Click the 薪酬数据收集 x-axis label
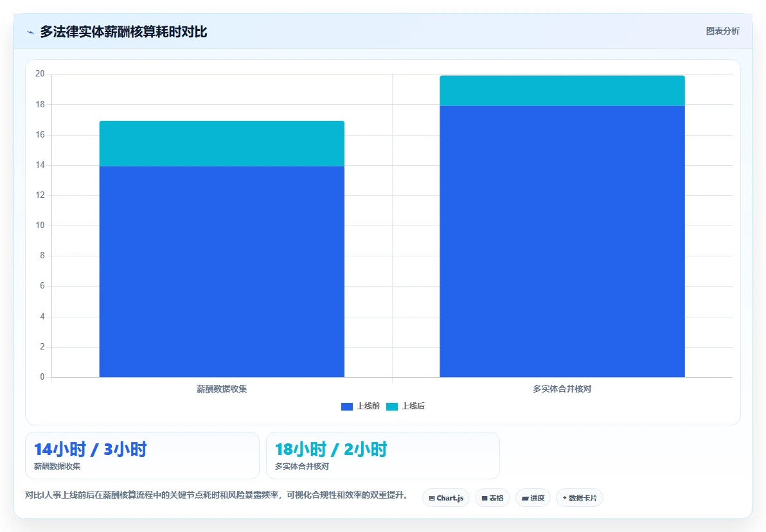 [222, 389]
